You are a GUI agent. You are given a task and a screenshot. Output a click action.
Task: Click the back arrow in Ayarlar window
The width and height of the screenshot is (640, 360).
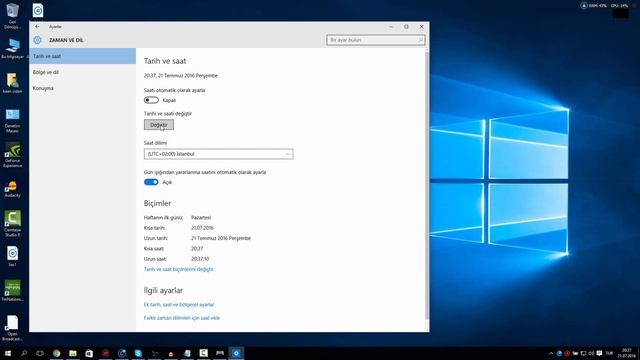pyautogui.click(x=37, y=27)
